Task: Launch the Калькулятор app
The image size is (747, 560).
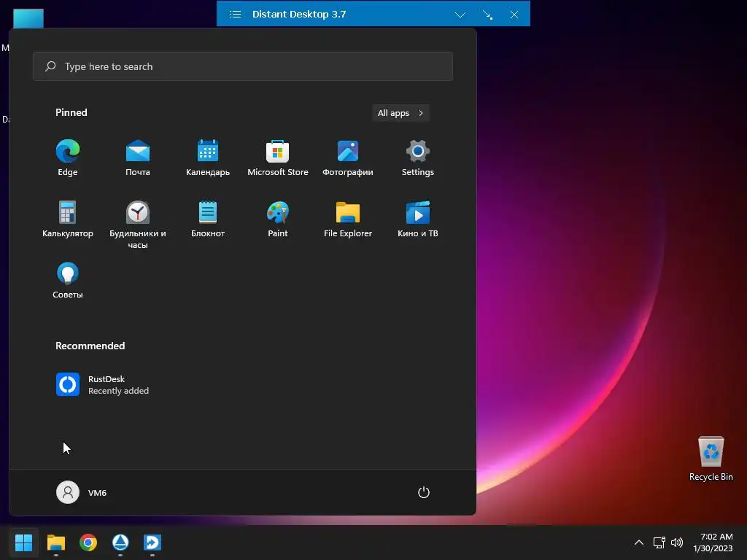Action: [x=68, y=219]
